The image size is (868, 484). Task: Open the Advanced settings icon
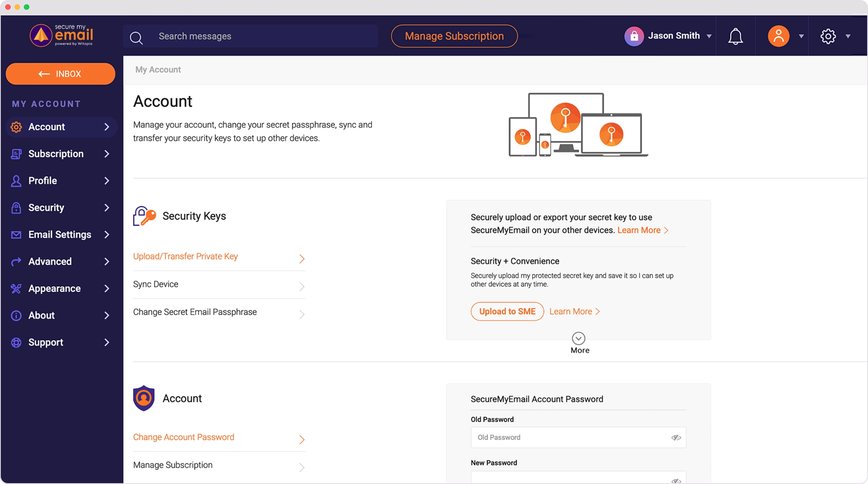click(x=16, y=261)
